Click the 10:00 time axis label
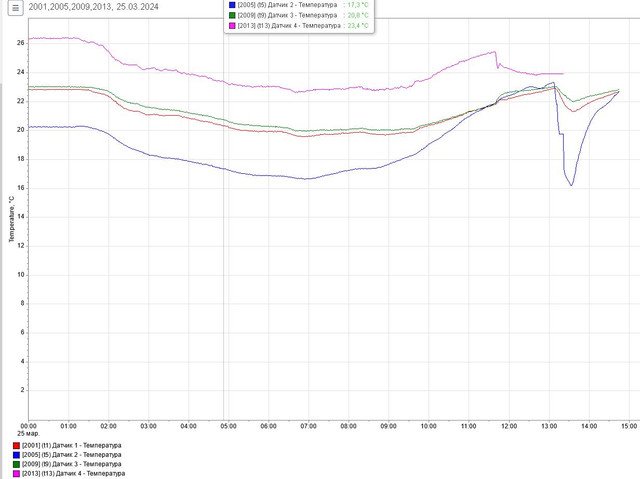Screen dimensions: 640x479 (x=429, y=426)
